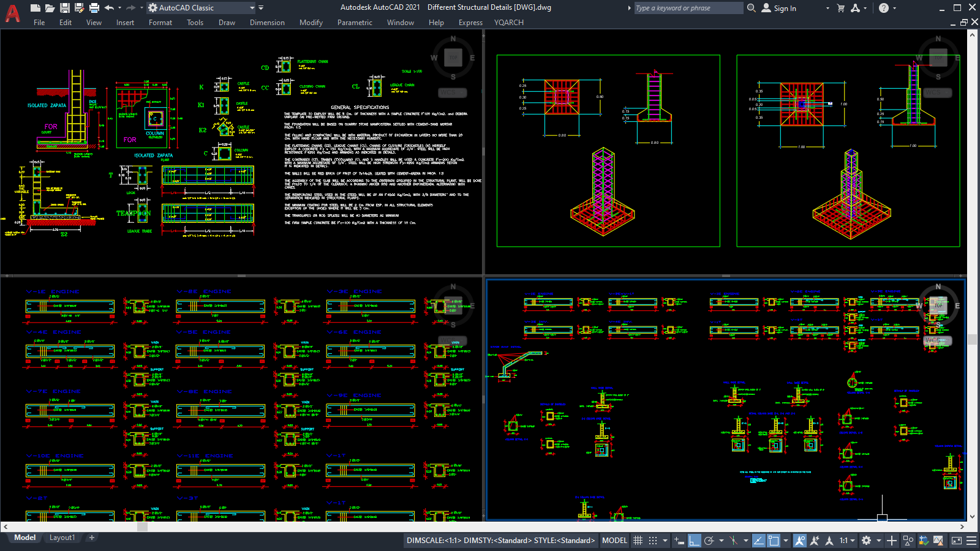Click the Sign In button

(x=784, y=8)
